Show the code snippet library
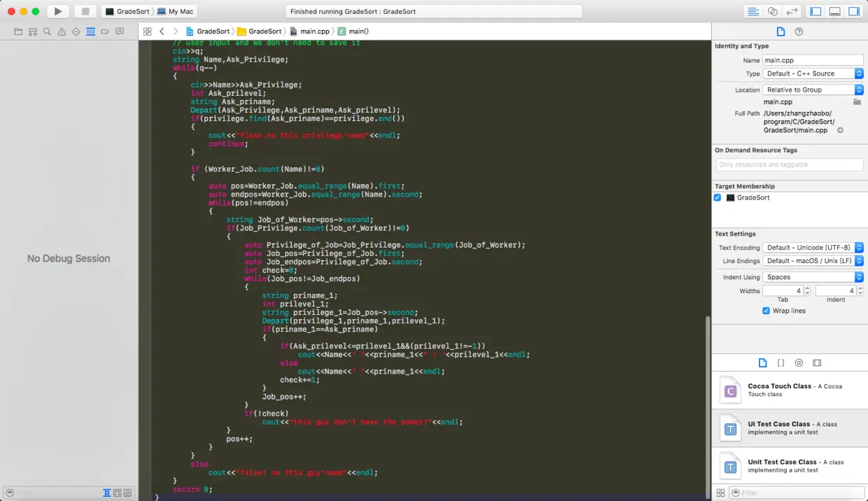Screen dimensions: 868x501 coord(780,362)
